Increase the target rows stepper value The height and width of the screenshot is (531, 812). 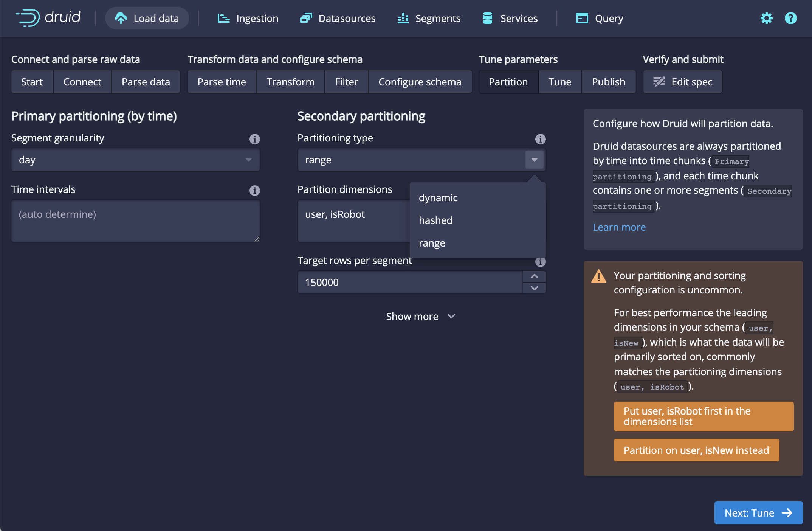coord(534,276)
